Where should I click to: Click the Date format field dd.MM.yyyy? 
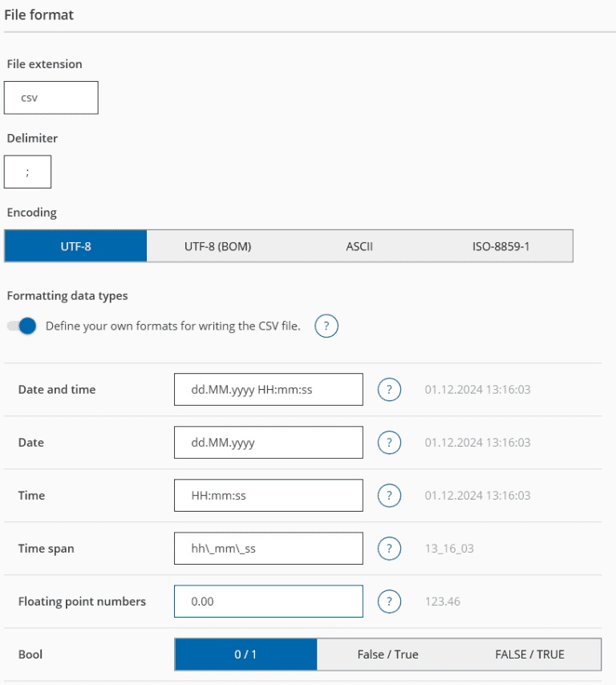269,443
